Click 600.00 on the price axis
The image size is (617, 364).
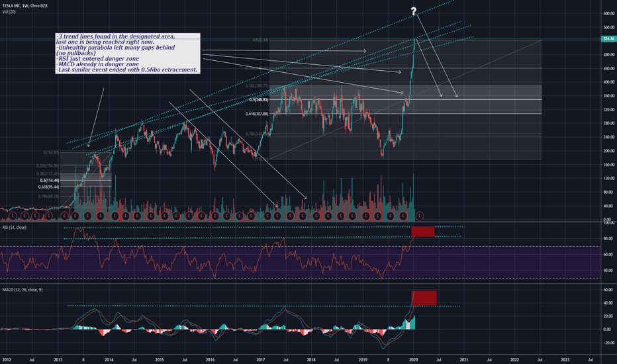click(x=609, y=13)
